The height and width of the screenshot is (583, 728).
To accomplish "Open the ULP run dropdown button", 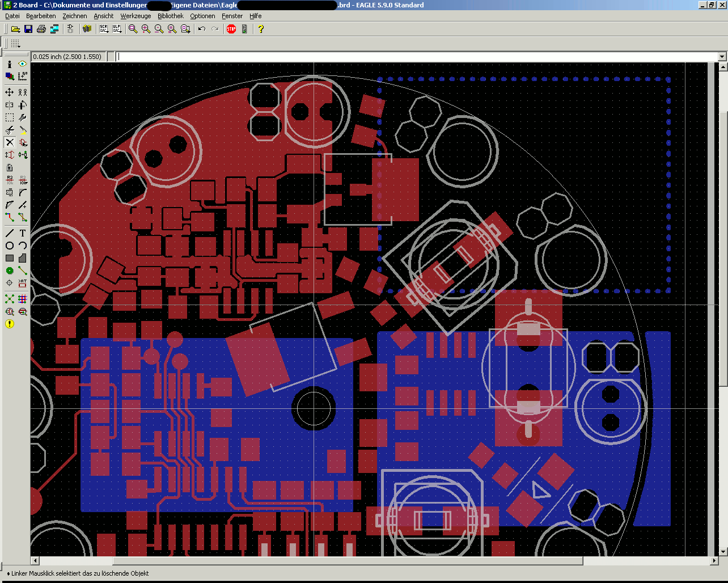I will click(117, 29).
